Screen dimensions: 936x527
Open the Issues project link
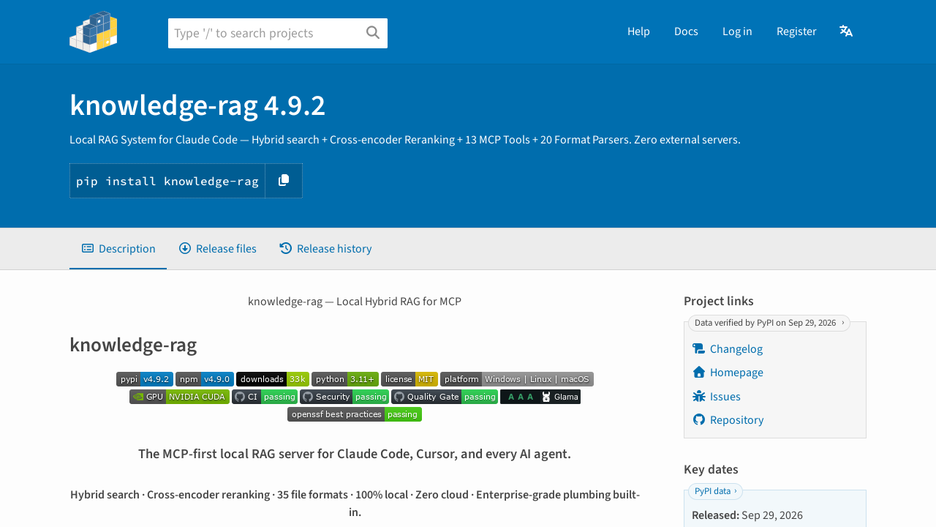coord(725,396)
